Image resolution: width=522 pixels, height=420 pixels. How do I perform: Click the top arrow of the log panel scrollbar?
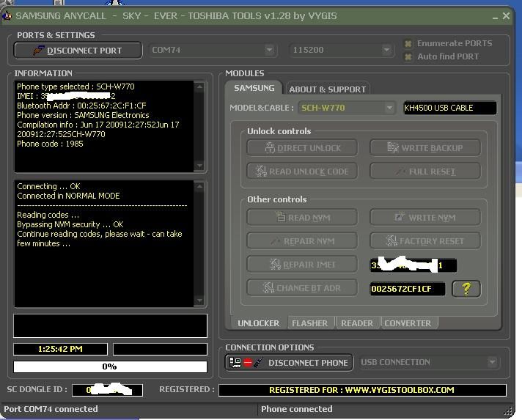(199, 187)
